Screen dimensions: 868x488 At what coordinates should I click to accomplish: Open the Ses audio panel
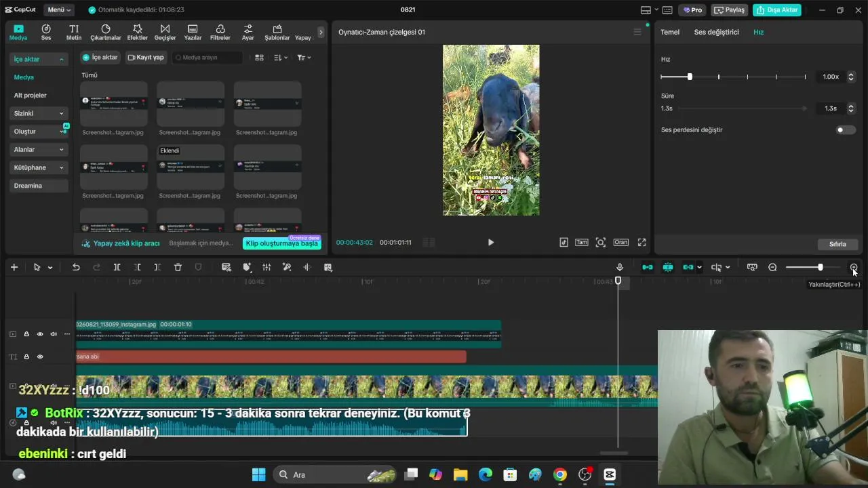point(46,32)
